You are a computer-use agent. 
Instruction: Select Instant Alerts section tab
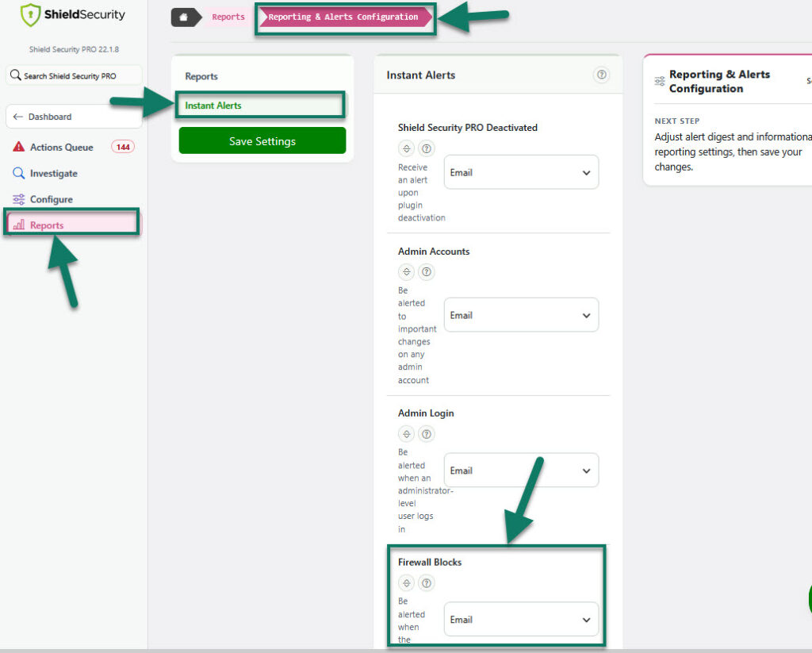[261, 106]
